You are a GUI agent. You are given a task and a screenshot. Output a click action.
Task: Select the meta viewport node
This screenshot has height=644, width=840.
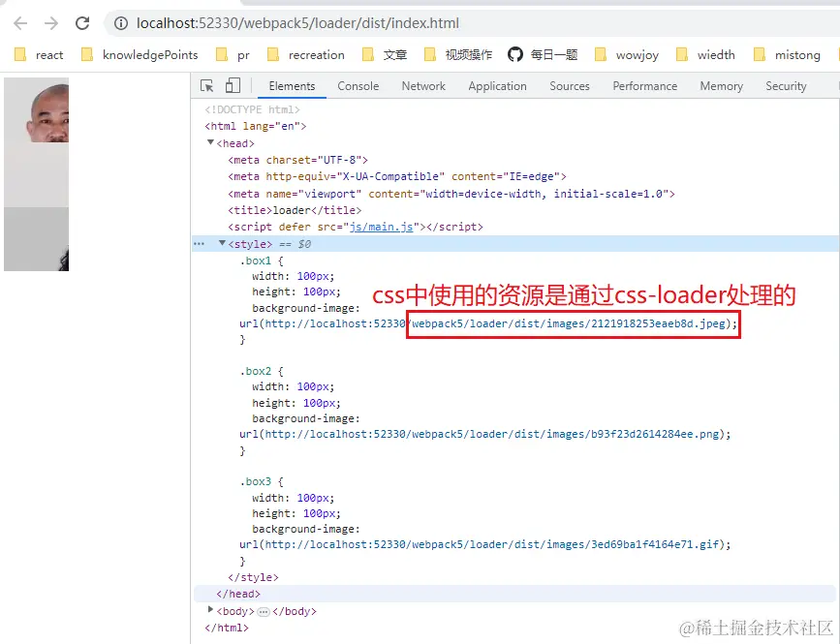451,194
